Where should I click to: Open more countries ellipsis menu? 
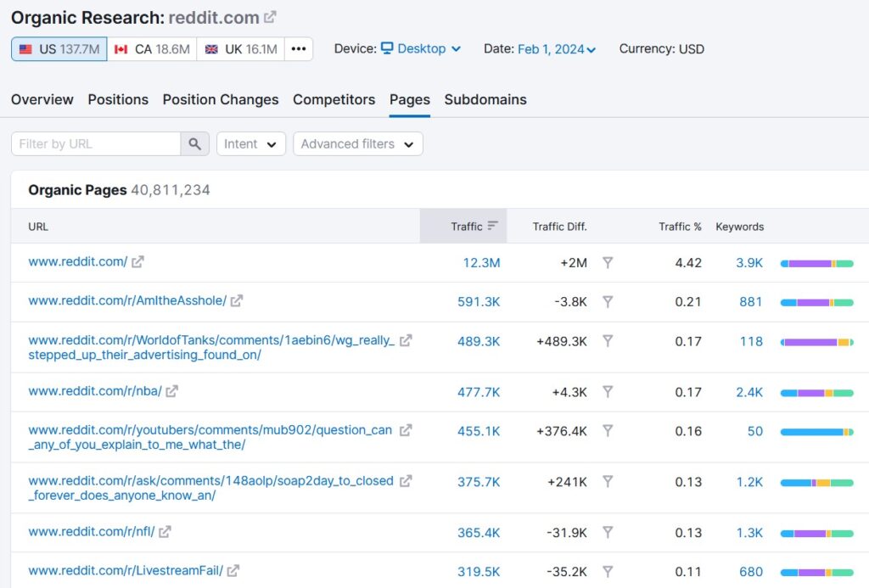299,48
